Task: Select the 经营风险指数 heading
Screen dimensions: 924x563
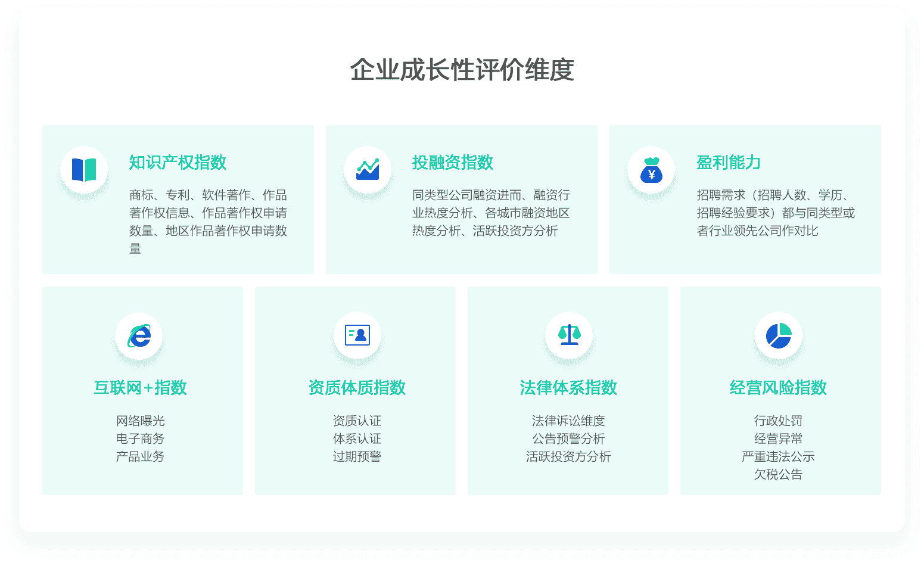Action: click(x=778, y=388)
